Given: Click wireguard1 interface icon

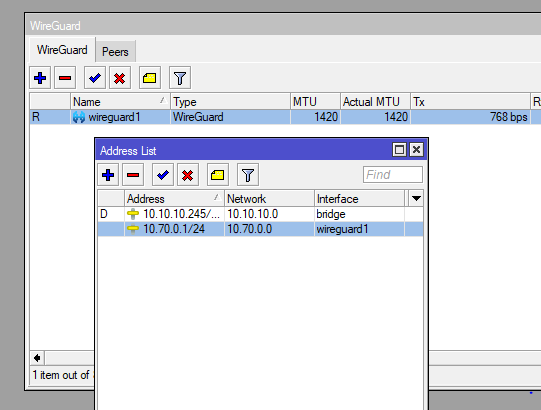Looking at the screenshot, I should [x=79, y=117].
